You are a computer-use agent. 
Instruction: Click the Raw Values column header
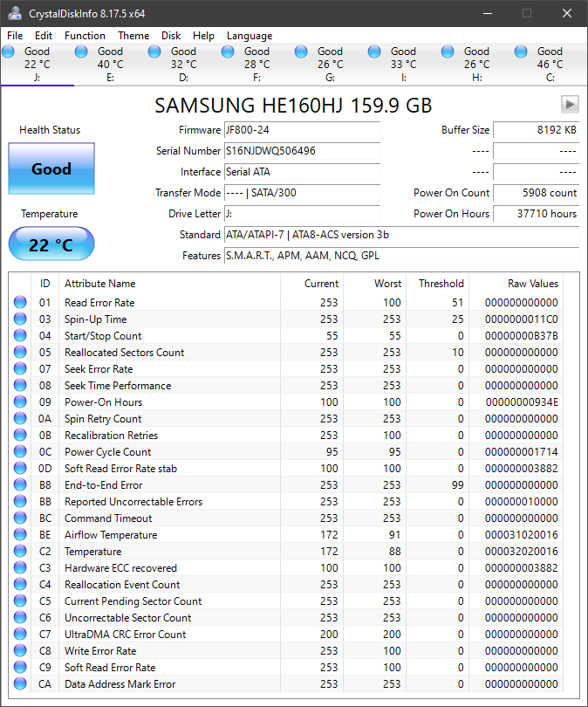(516, 284)
